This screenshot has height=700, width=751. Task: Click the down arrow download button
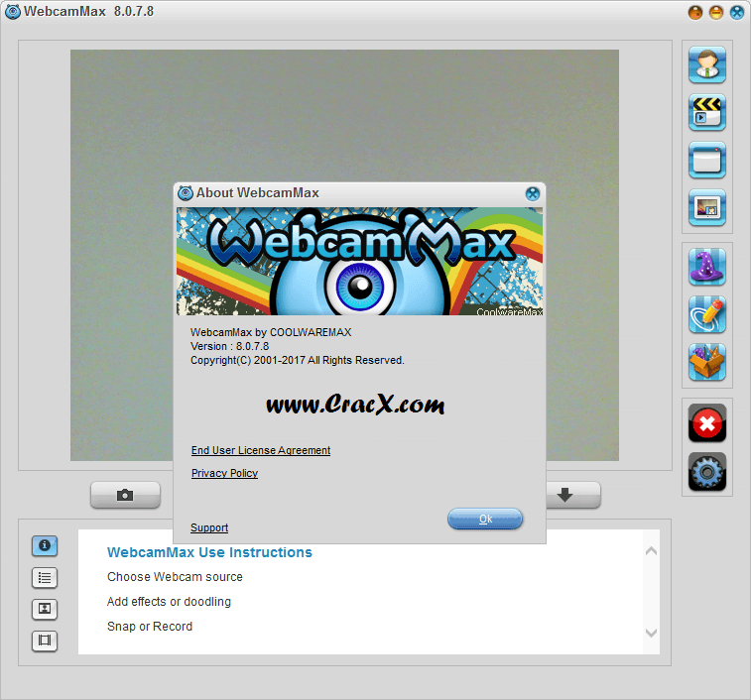tap(564, 495)
